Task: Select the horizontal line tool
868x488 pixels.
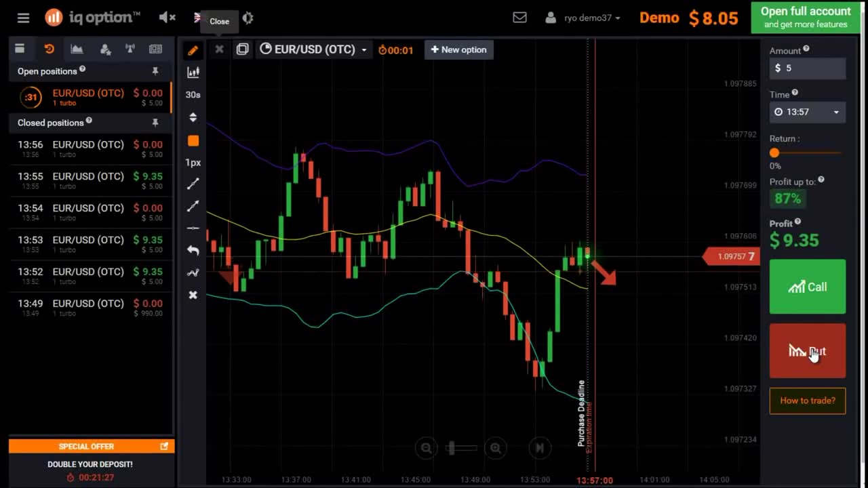Action: click(193, 228)
